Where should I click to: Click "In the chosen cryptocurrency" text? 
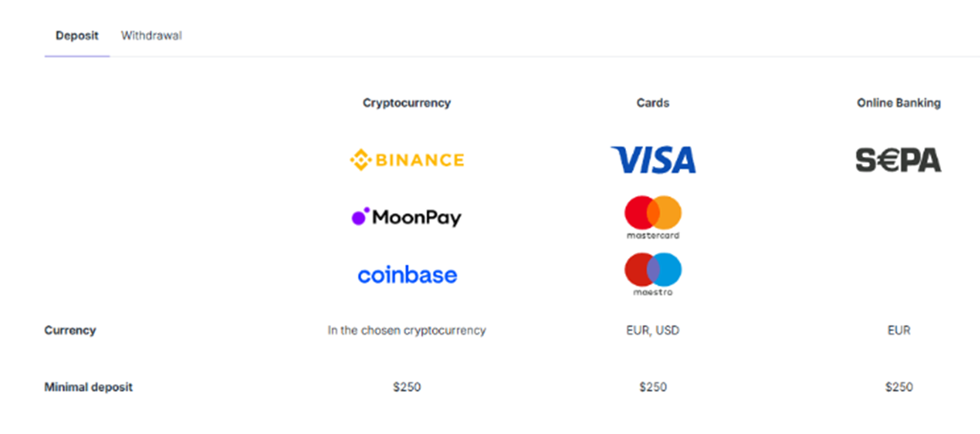[407, 330]
